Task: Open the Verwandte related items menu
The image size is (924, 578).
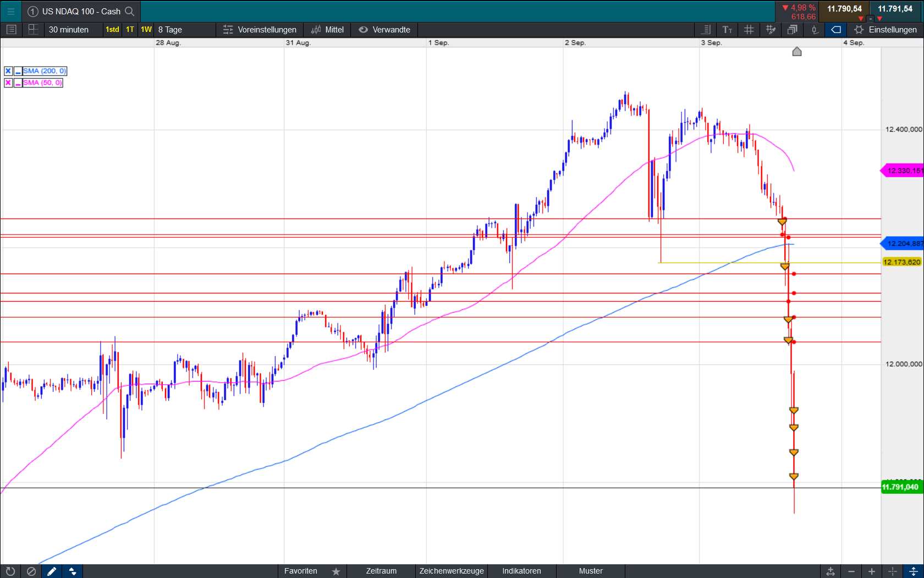Action: 384,30
